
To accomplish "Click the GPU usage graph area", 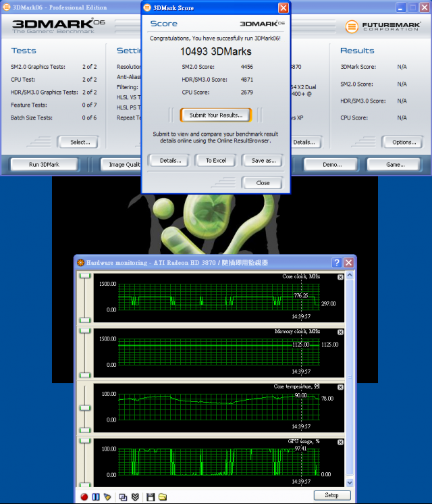I will (219, 462).
